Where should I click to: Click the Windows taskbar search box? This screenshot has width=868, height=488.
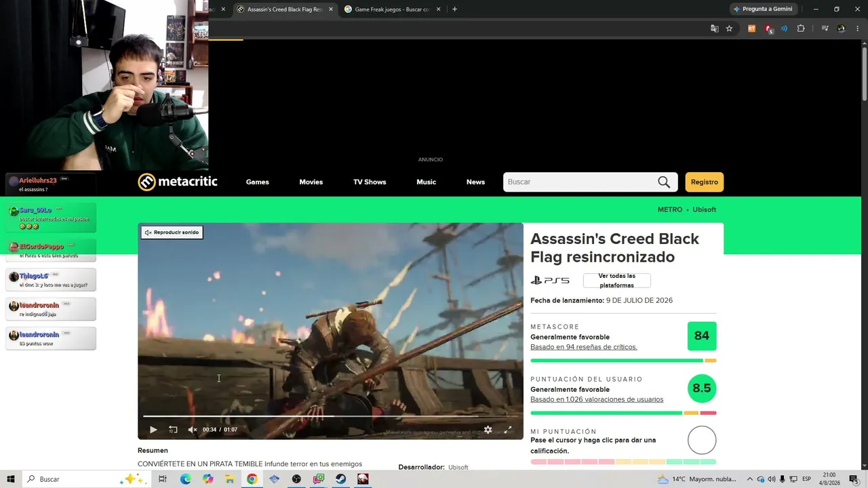(x=87, y=479)
